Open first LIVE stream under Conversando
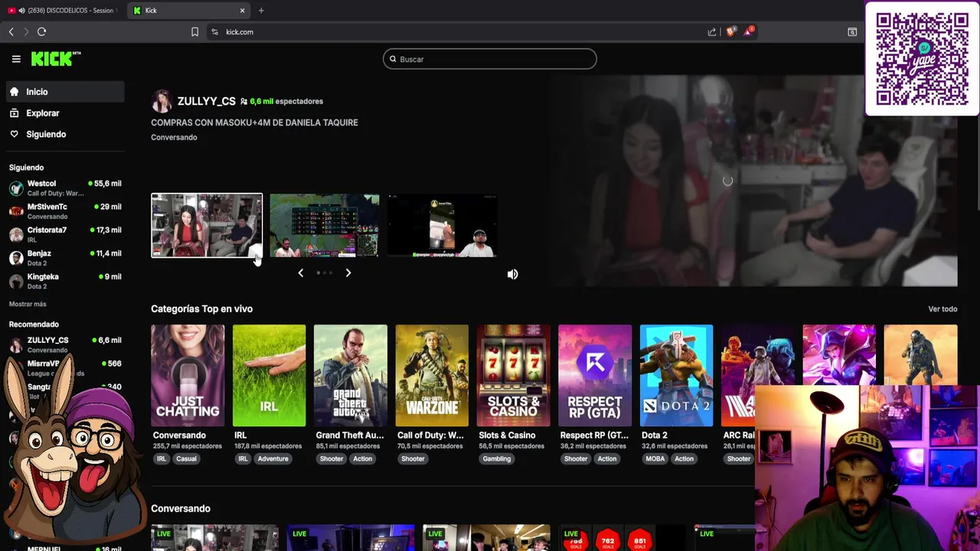The image size is (980, 551). tap(215, 537)
